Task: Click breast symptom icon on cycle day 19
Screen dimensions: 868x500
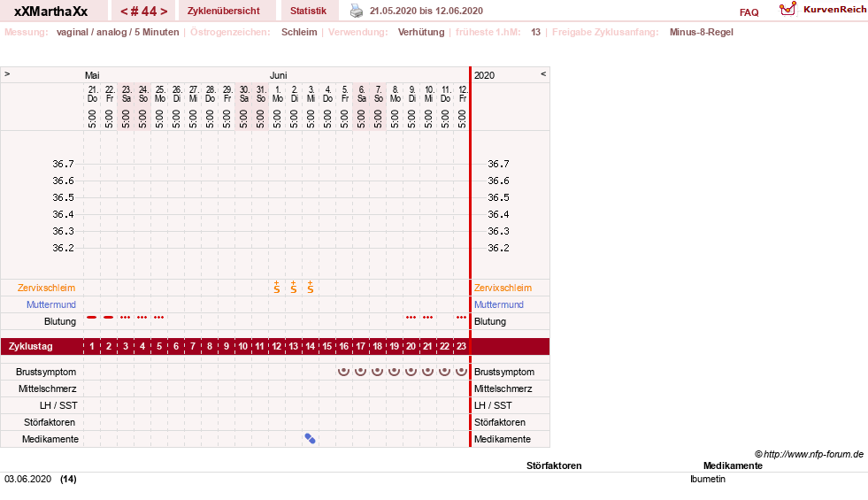Action: [x=394, y=371]
